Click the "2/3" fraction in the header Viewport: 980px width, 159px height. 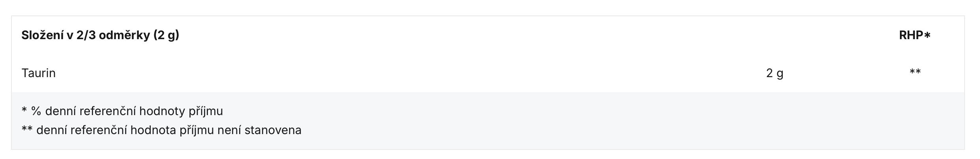(x=86, y=36)
